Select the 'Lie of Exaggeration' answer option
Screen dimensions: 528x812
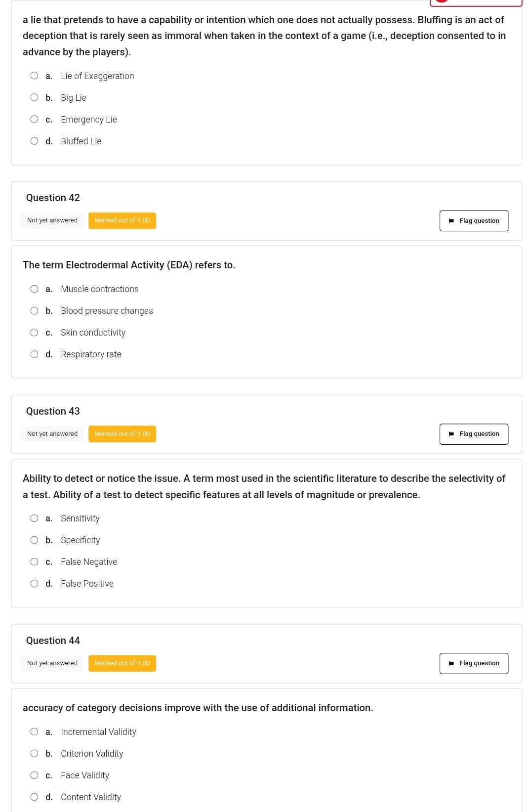pos(34,76)
